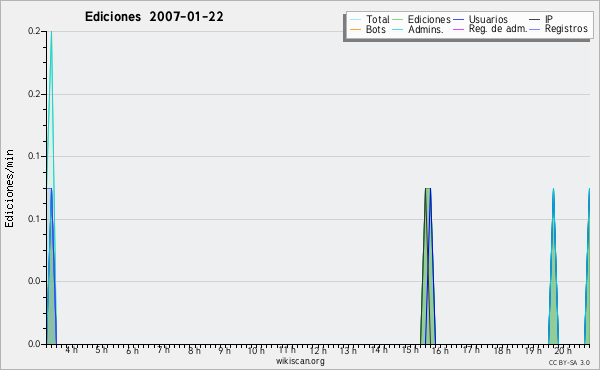Screen dimensions: 600x370
Task: Click the wikiscan.org label below chart
Action: 300,361
